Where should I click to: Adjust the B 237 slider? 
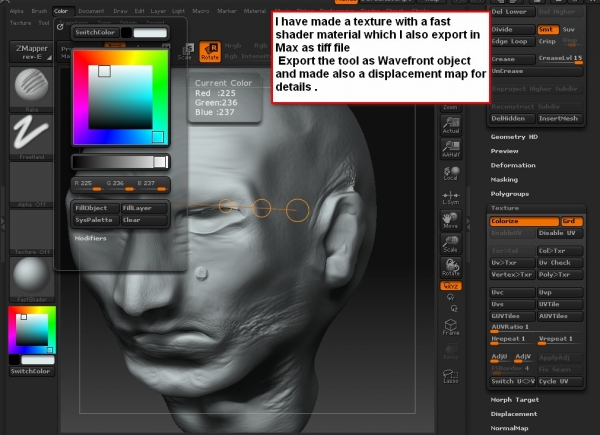pyautogui.click(x=152, y=185)
